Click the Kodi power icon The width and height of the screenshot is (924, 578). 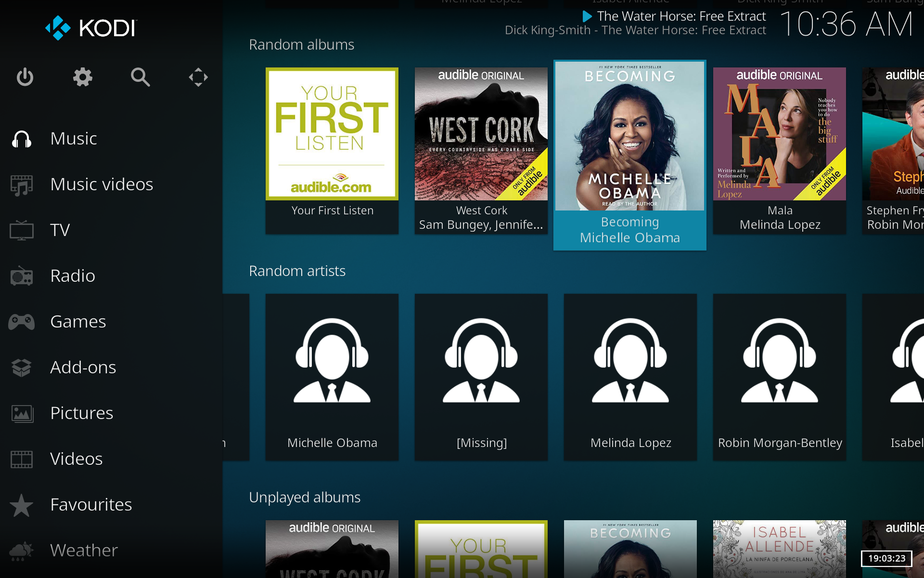26,77
